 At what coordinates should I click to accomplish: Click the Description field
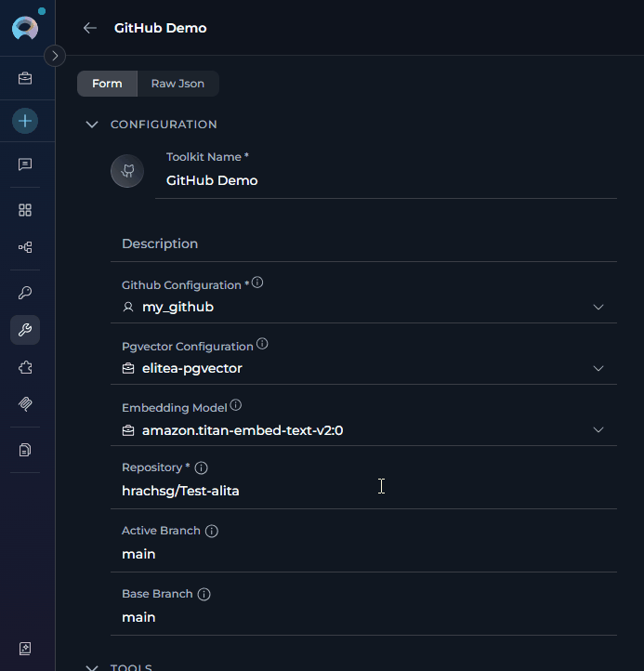[x=363, y=243]
